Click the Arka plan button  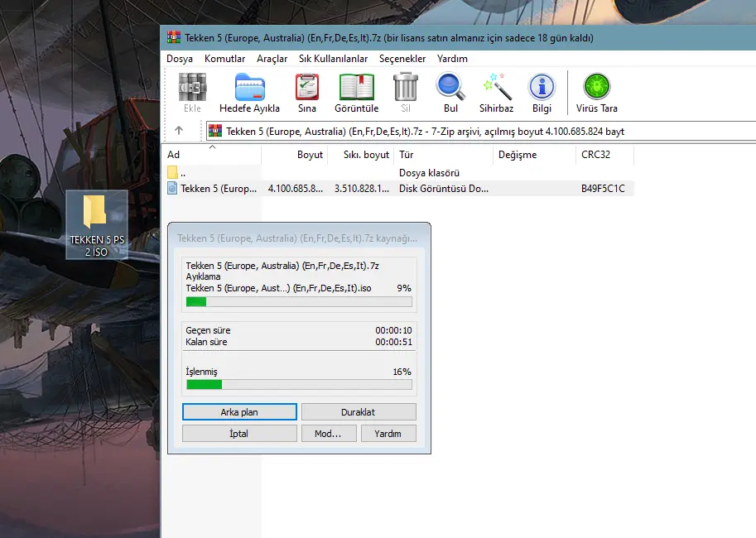pyautogui.click(x=239, y=411)
